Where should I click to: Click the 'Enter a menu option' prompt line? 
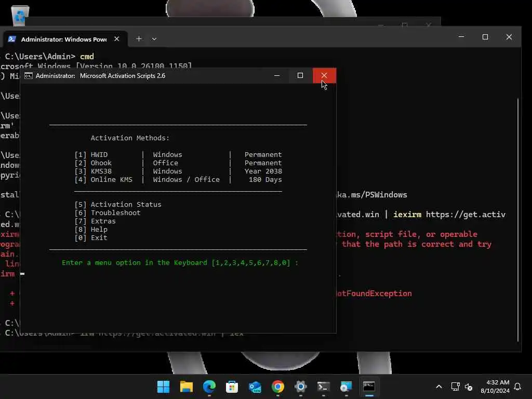pyautogui.click(x=180, y=263)
